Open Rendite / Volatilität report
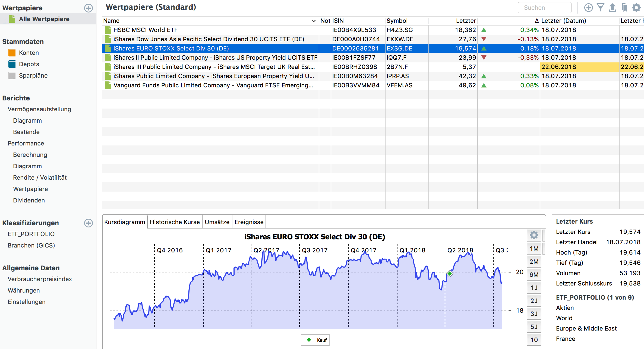This screenshot has width=644, height=349. pyautogui.click(x=40, y=177)
